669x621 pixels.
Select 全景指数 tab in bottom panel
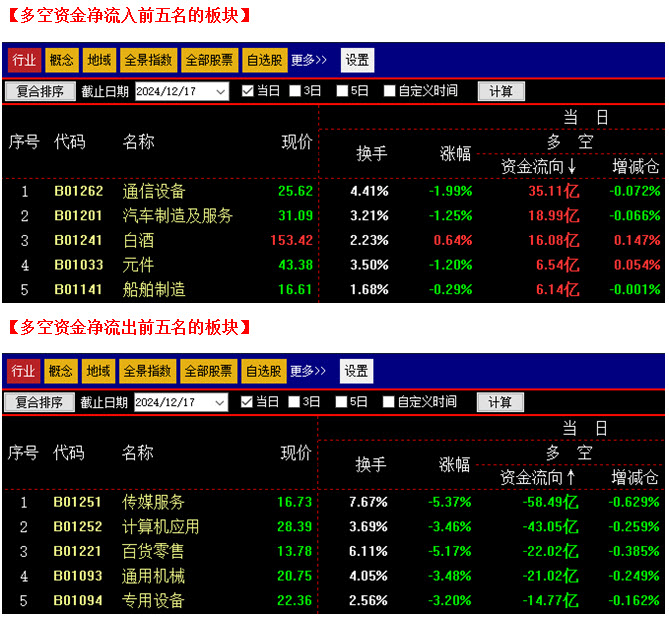[x=147, y=371]
